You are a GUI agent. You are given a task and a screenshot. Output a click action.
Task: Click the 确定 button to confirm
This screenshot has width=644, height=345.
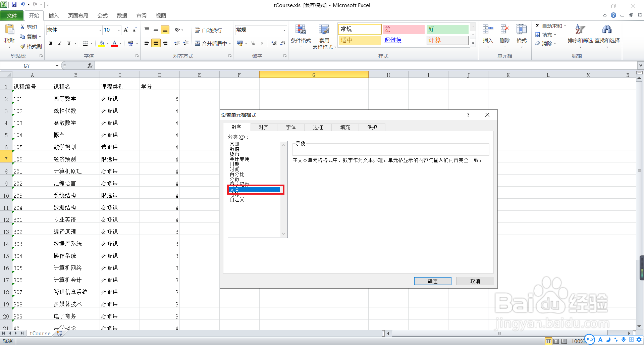(432, 281)
